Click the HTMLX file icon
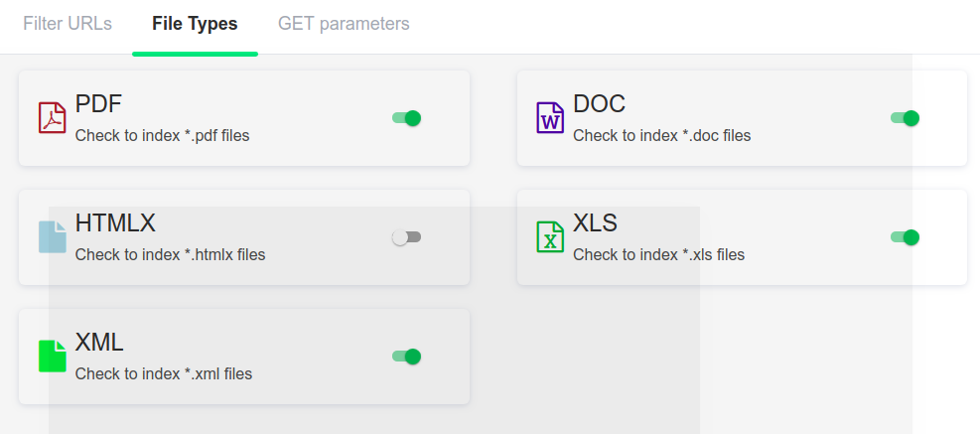980x434 pixels. 52,237
